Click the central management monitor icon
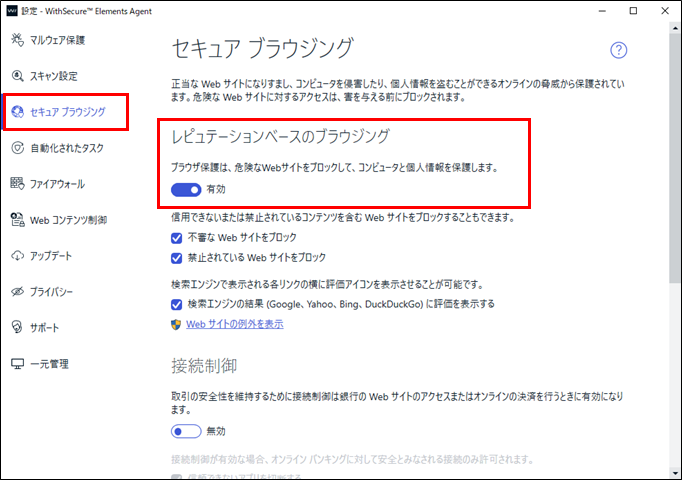The width and height of the screenshot is (682, 480). click(x=17, y=363)
